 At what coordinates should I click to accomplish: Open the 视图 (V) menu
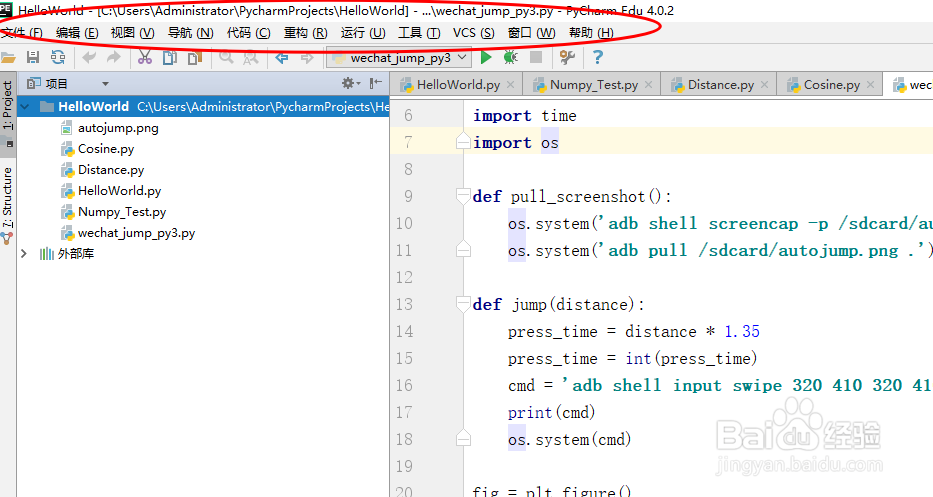click(x=132, y=33)
